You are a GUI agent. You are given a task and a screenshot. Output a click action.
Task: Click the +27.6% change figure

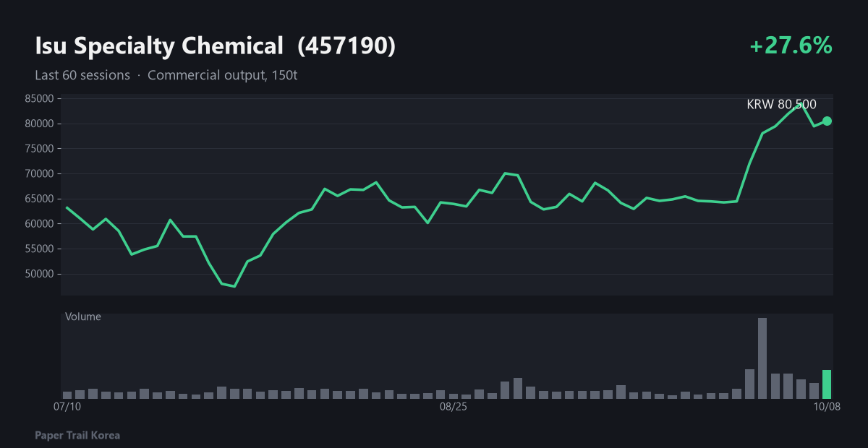pyautogui.click(x=791, y=46)
